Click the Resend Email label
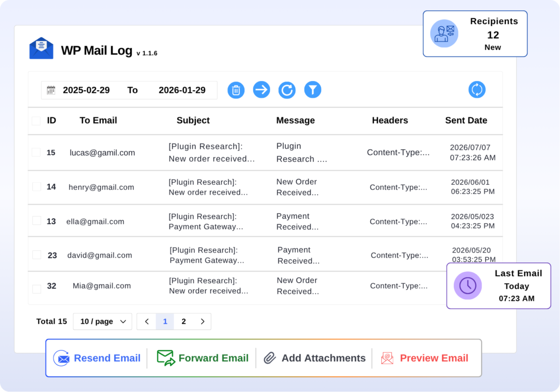The width and height of the screenshot is (560, 392). pos(107,358)
